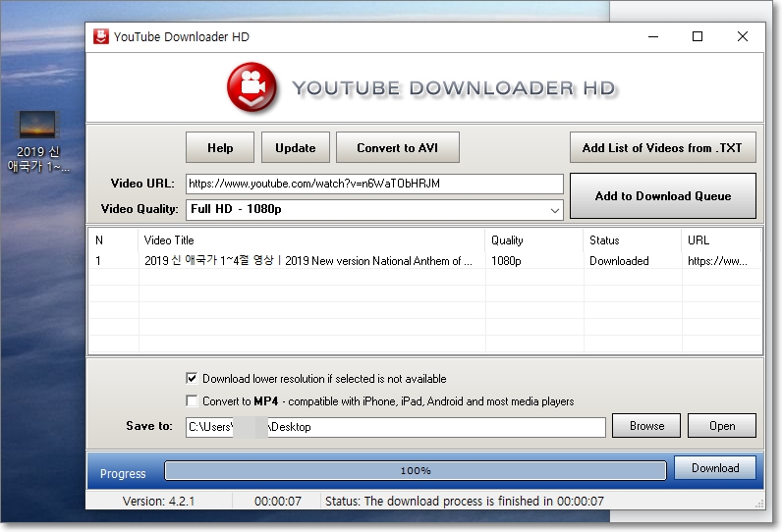Click in the Video URL field

(x=374, y=184)
